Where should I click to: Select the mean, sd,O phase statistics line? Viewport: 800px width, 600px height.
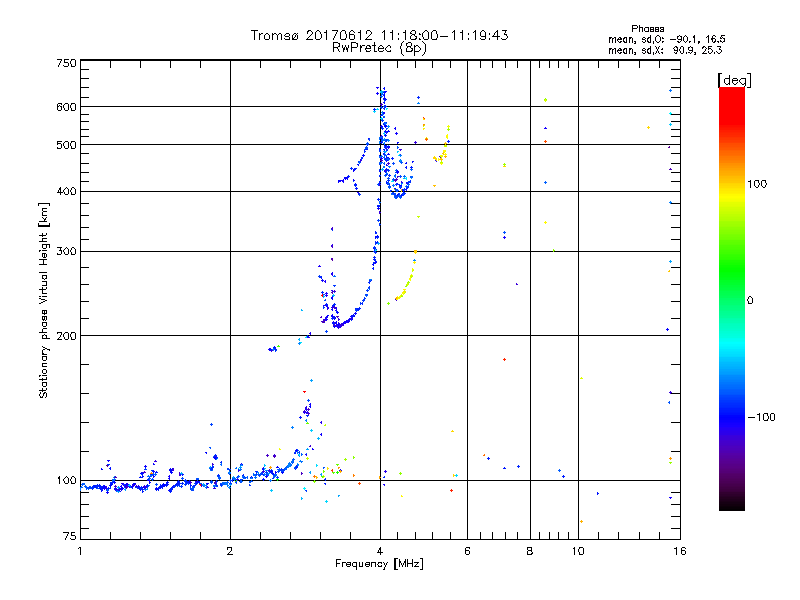click(665, 39)
